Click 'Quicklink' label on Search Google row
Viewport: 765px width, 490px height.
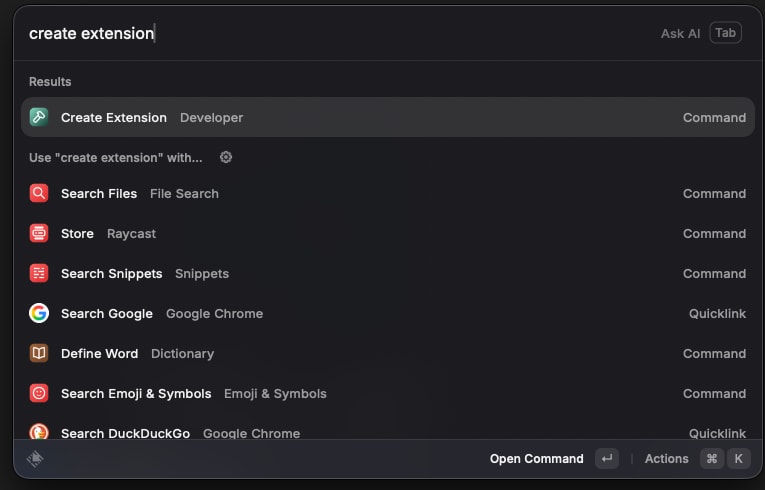tap(717, 314)
